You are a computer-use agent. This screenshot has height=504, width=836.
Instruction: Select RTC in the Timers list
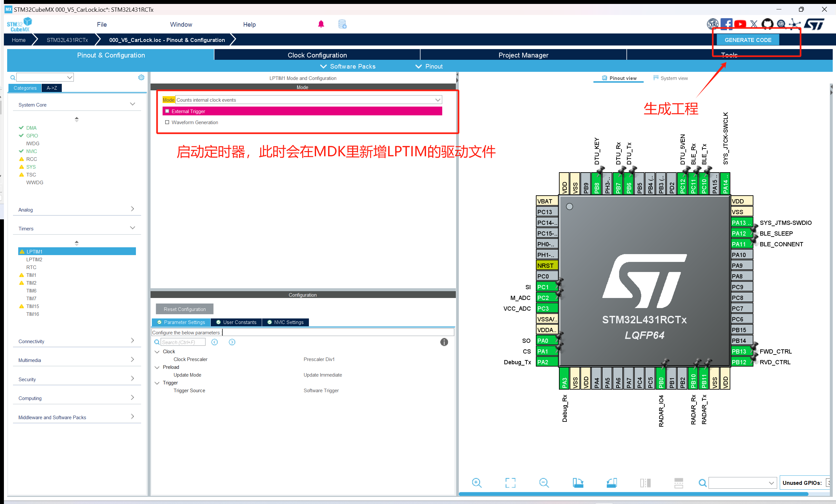[31, 267]
